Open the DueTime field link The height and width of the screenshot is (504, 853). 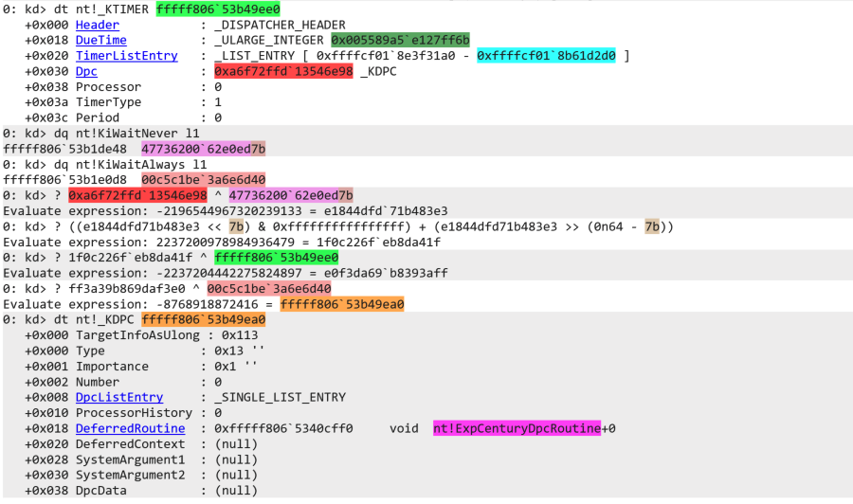coord(101,40)
